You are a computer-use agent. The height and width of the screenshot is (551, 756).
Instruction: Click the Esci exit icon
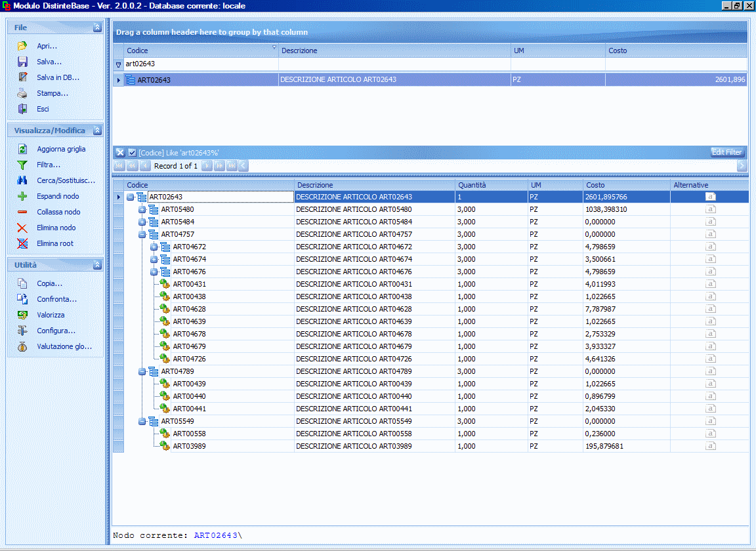[x=22, y=109]
